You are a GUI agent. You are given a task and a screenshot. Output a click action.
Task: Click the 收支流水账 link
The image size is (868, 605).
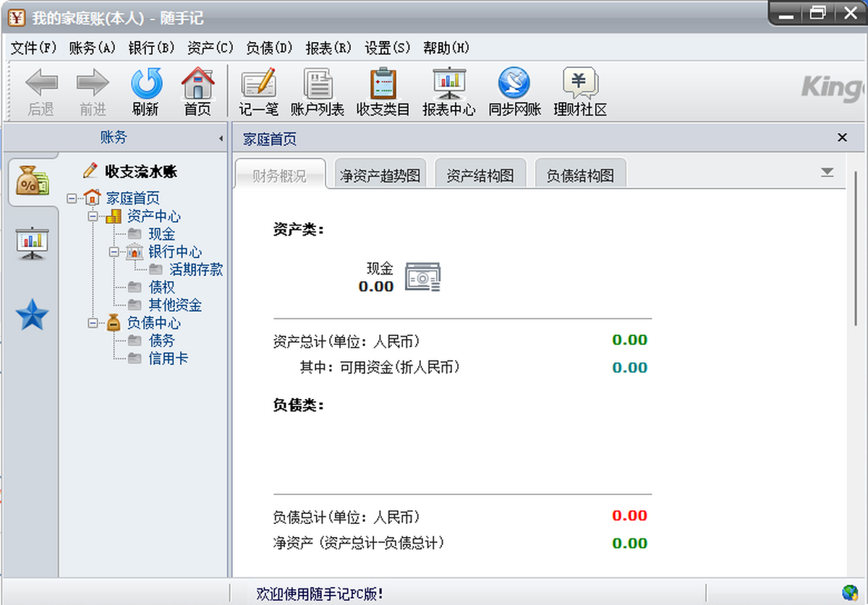click(140, 171)
